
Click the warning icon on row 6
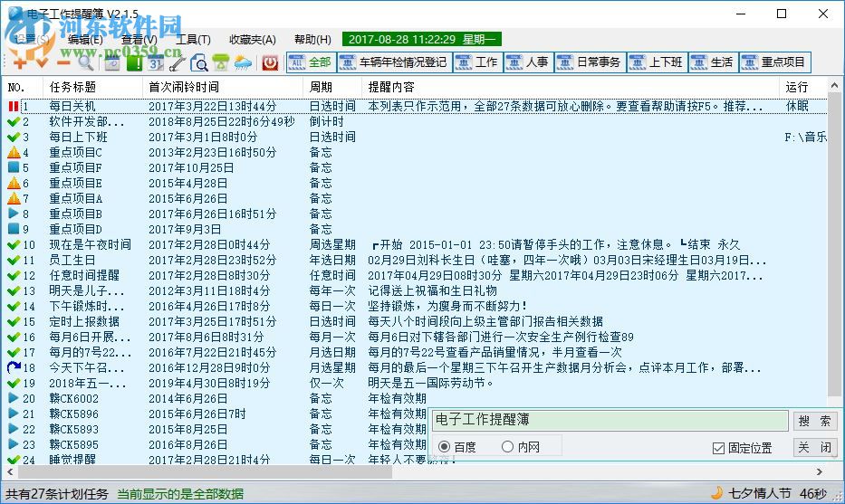pos(14,183)
